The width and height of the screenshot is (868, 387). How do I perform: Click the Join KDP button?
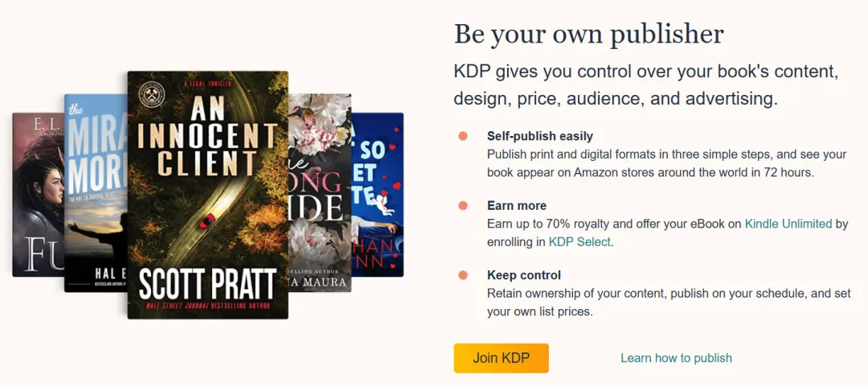(501, 358)
